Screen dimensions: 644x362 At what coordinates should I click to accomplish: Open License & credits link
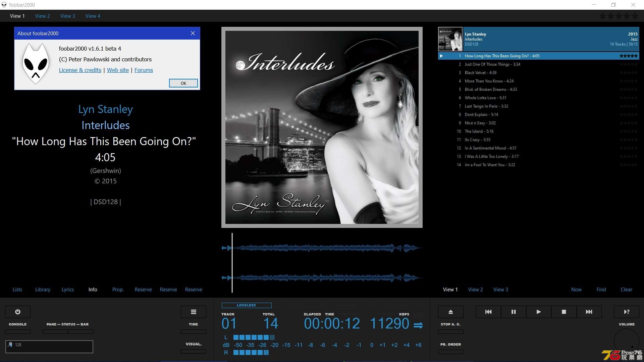tap(80, 70)
